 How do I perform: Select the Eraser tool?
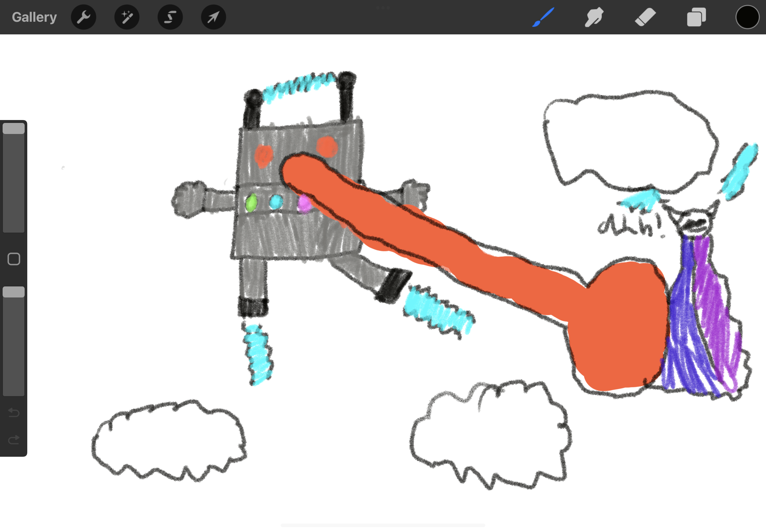tap(645, 17)
